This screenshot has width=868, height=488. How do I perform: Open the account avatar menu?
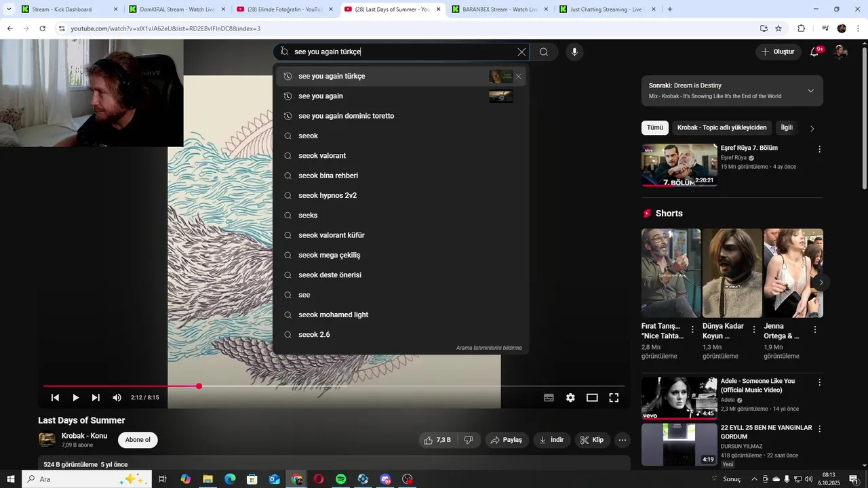coord(840,52)
